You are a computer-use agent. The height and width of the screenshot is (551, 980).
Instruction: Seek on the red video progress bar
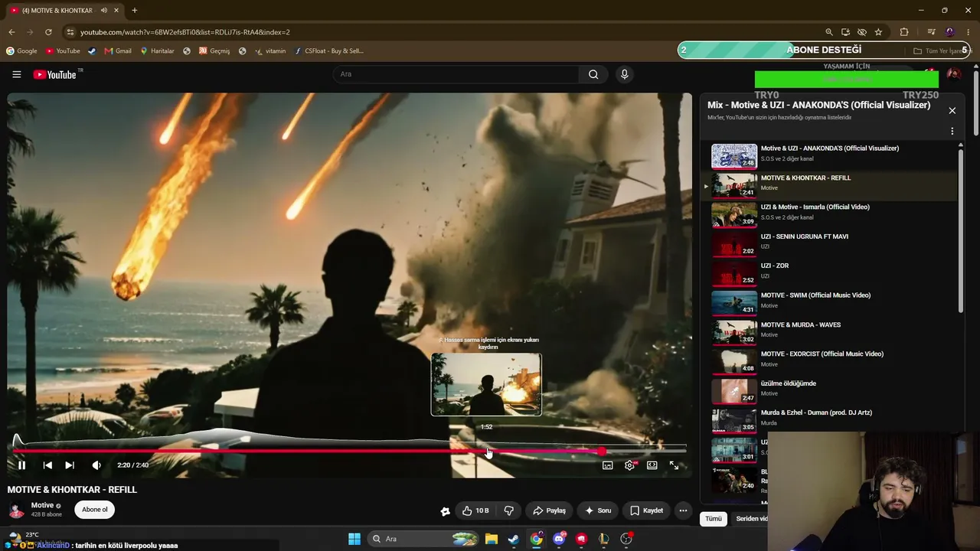(349, 452)
